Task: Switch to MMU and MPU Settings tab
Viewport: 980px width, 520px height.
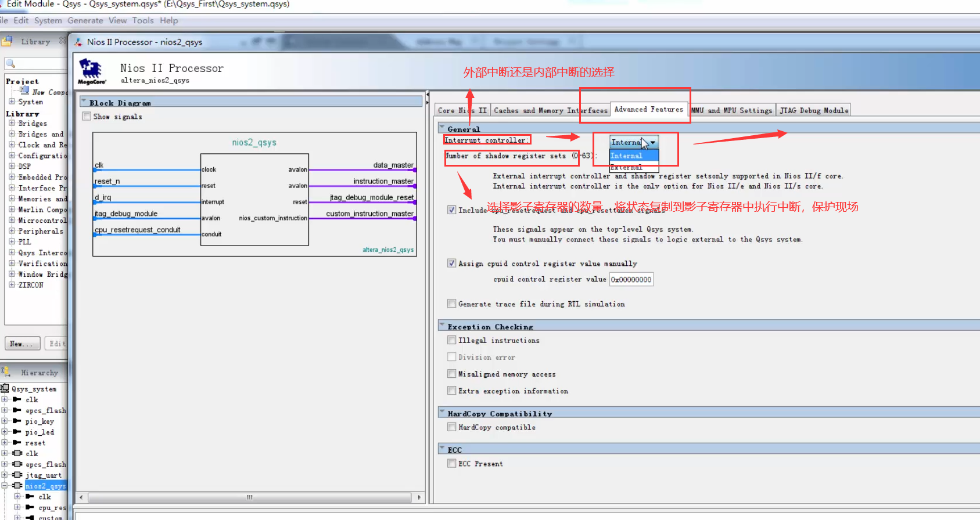Action: [732, 110]
